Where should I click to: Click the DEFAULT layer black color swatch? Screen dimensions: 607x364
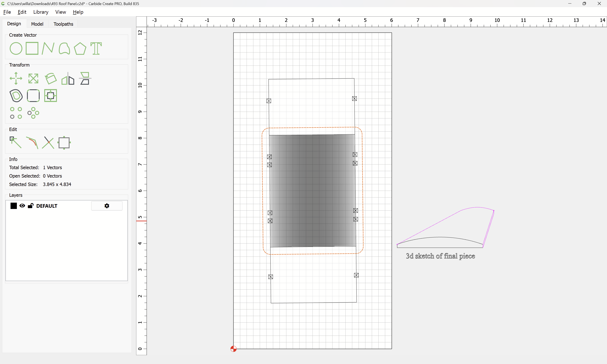(x=14, y=206)
